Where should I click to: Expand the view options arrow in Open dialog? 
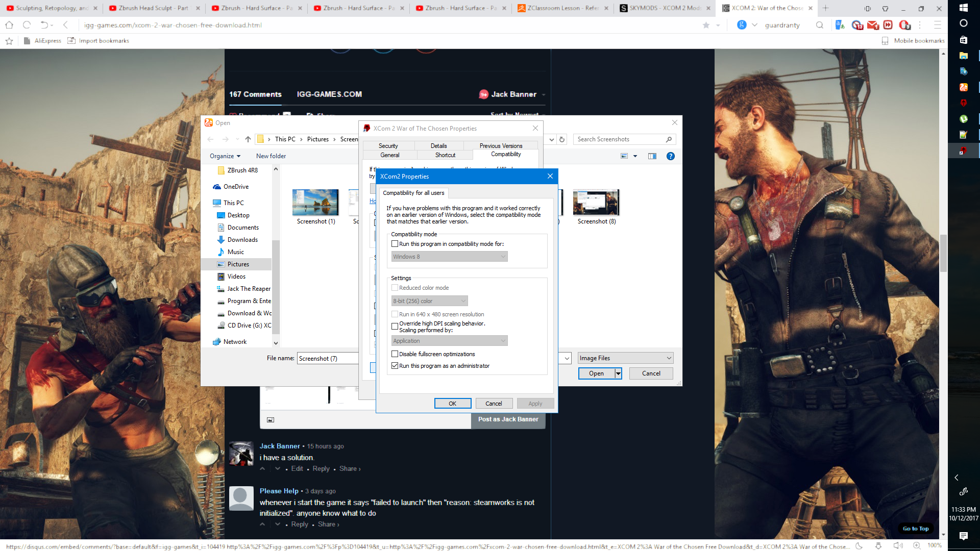click(x=635, y=156)
